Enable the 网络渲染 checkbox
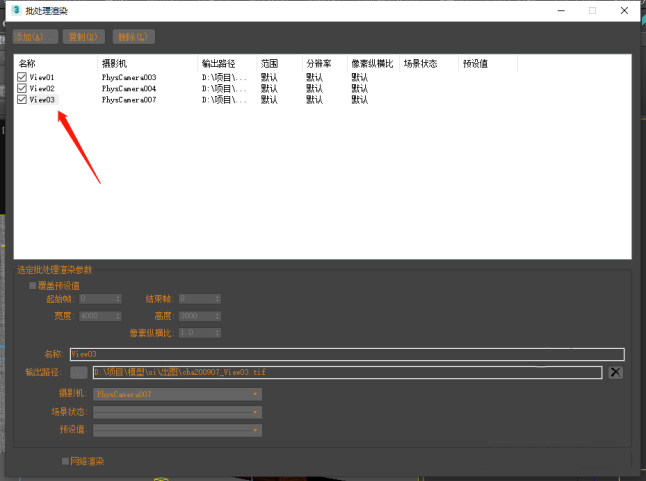This screenshot has height=481, width=646. click(65, 461)
